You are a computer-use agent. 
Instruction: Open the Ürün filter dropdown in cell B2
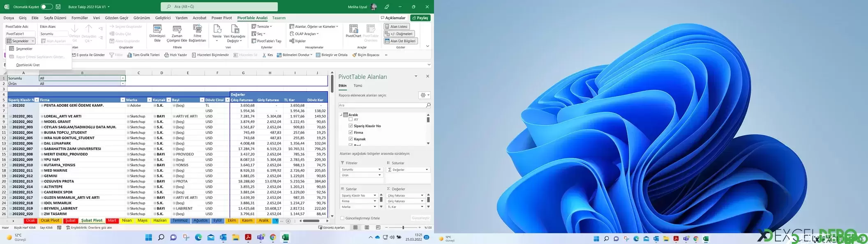(122, 84)
